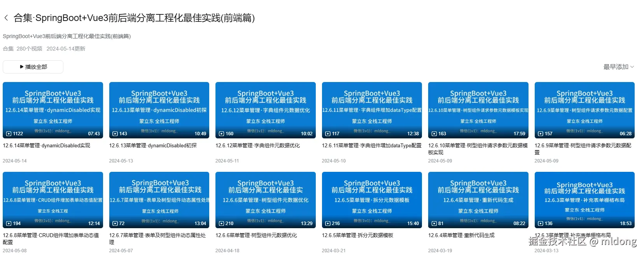Viewport: 644px width, 255px height.
Task: Click play count icon showing 157
Action: click(541, 134)
